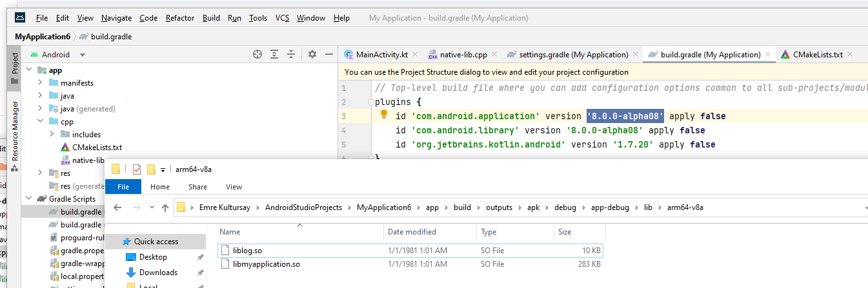Click Collapse All in Project panel
This screenshot has width=868, height=288.
291,55
